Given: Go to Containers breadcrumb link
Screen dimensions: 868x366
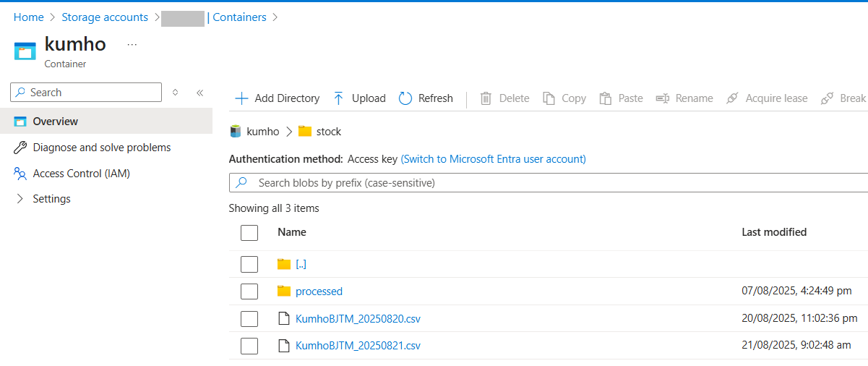Looking at the screenshot, I should [239, 17].
